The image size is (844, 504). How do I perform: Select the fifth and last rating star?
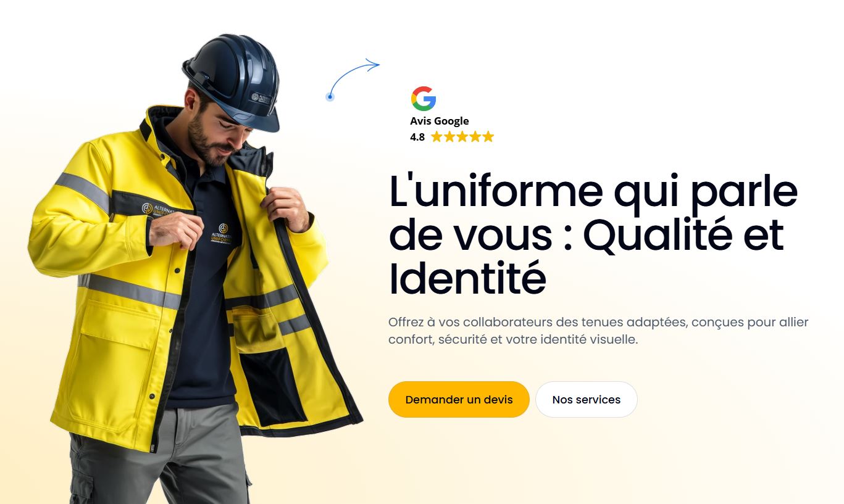[x=488, y=137]
